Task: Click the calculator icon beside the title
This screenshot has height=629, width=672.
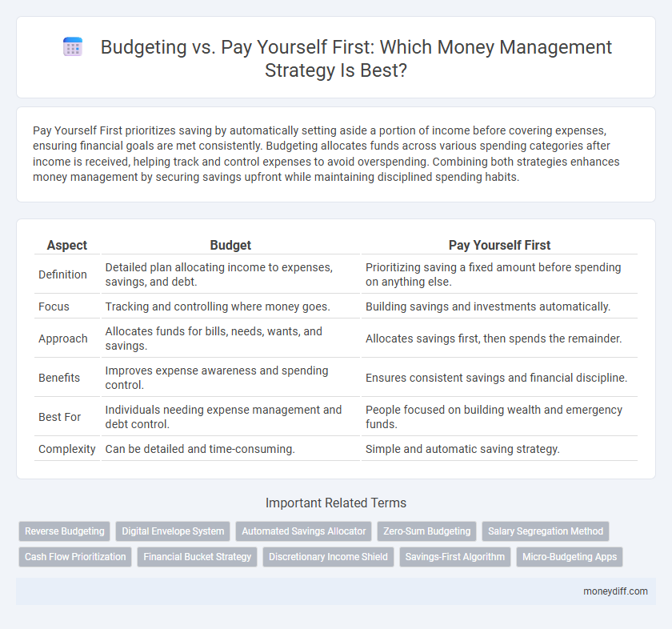Action: 73,47
